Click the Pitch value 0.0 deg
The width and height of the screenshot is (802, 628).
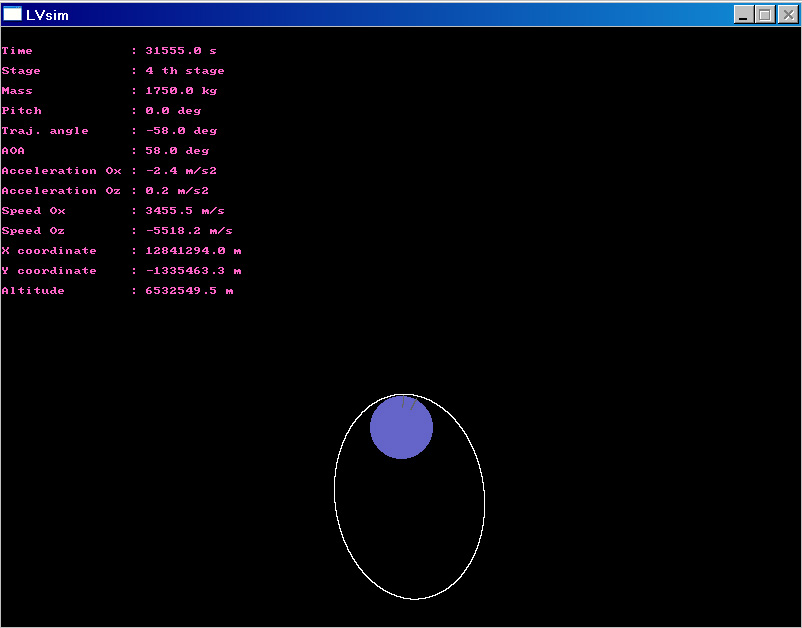[x=173, y=110]
